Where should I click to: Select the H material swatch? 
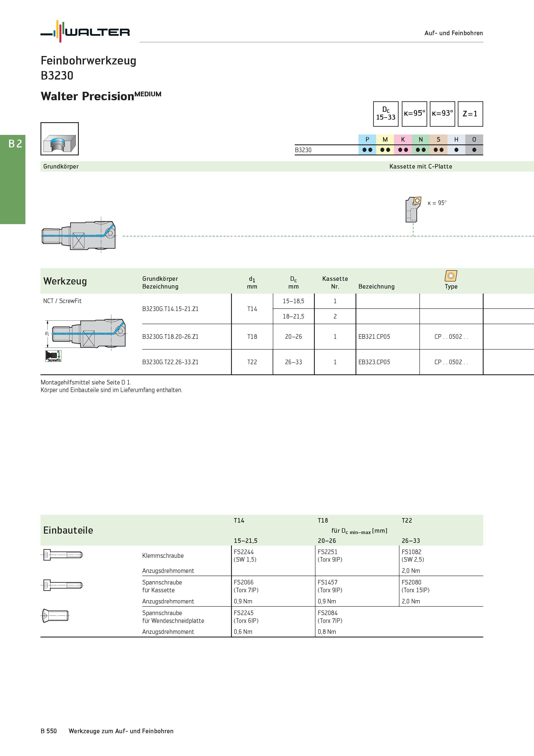(x=456, y=145)
